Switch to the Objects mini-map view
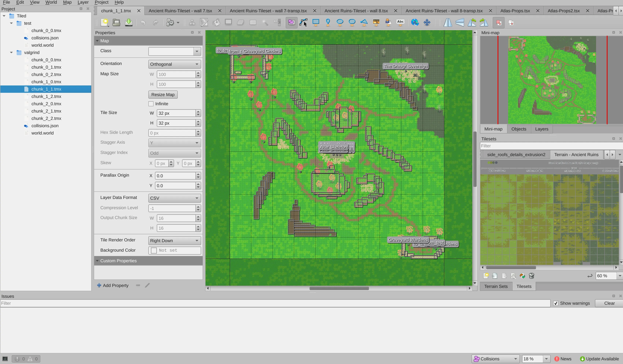The height and width of the screenshot is (364, 623). pos(519,129)
